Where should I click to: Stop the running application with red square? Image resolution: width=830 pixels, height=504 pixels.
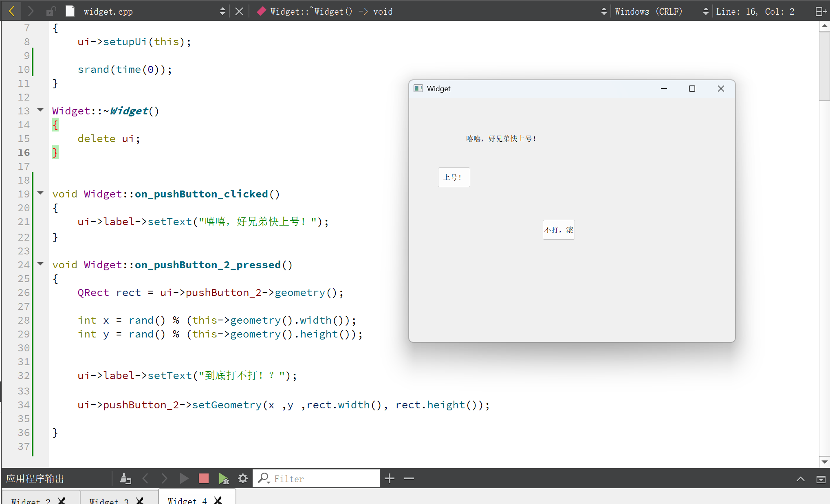point(204,478)
